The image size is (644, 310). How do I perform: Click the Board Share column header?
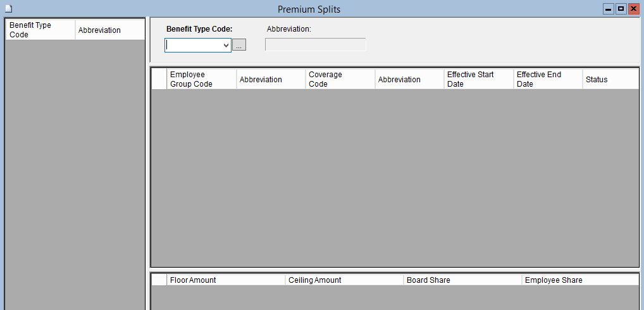(462, 280)
